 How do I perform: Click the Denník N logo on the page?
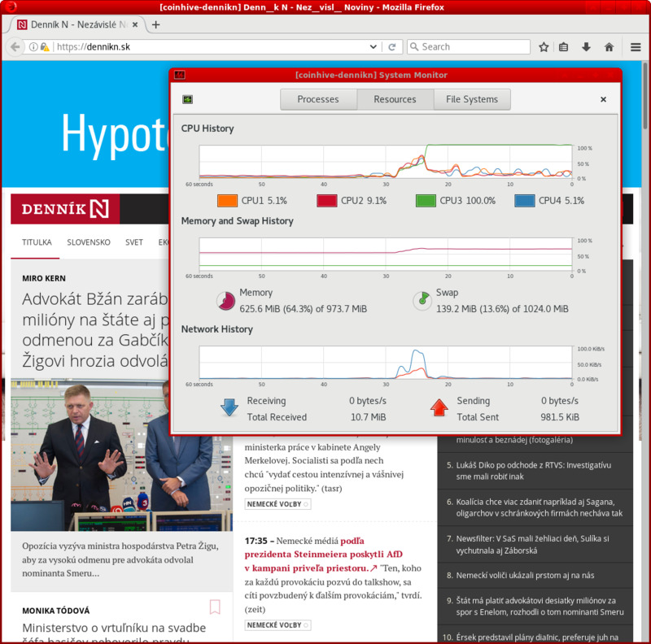65,209
